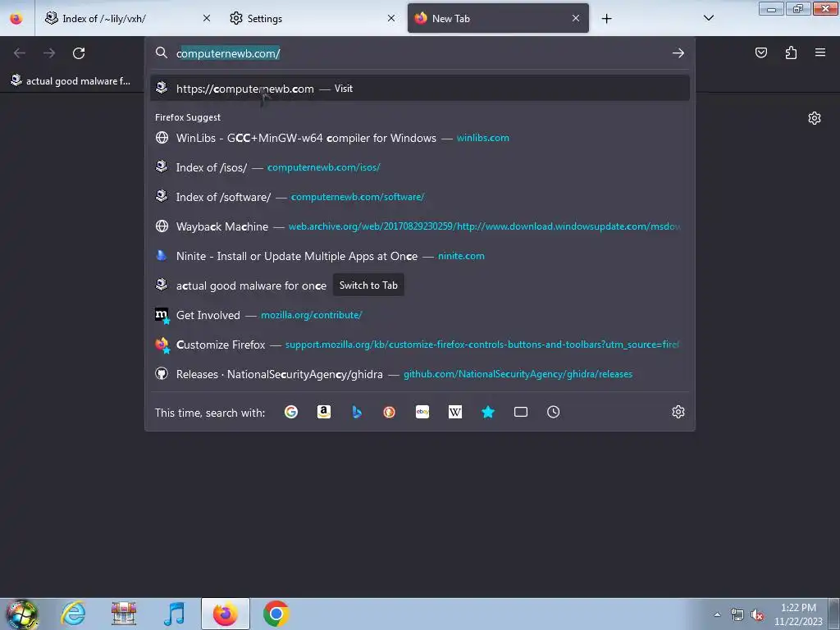This screenshot has height=630, width=840.
Task: Switch to the Index of /~lily/vxh/ tab
Action: click(127, 18)
